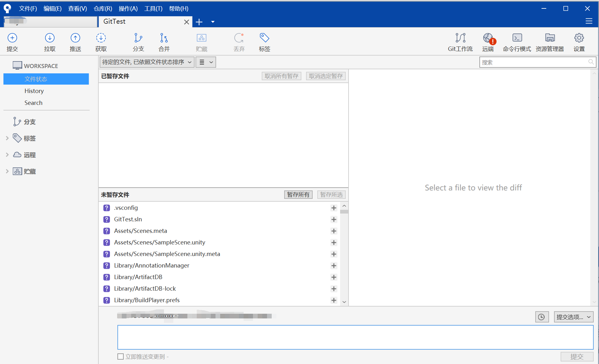Select History in the workspace sidebar
Screen dimensions: 599x364
34,91
